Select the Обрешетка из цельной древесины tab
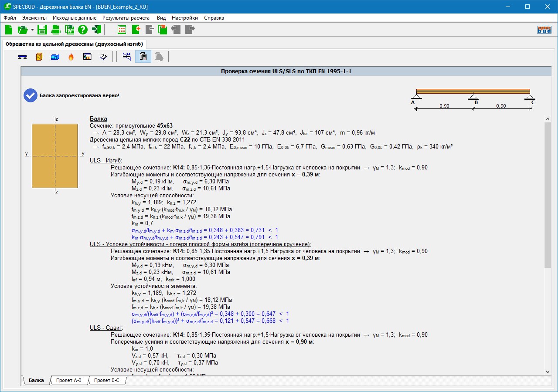The height and width of the screenshot is (392, 558). 74,44
